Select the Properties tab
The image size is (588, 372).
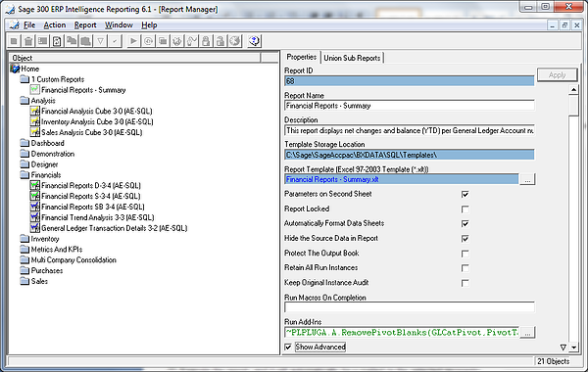pos(302,57)
